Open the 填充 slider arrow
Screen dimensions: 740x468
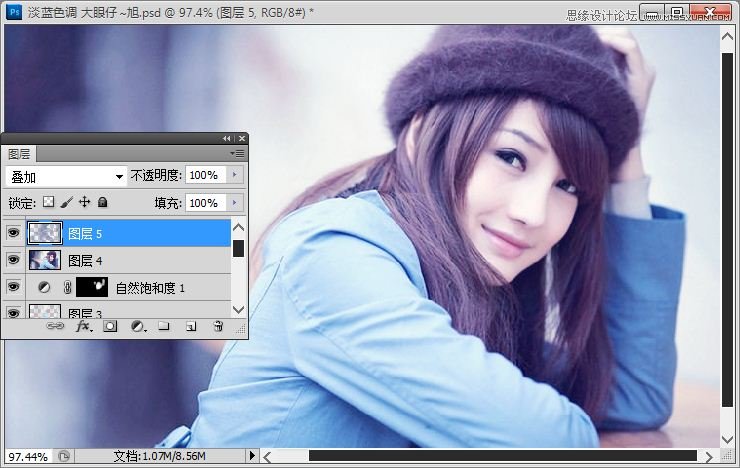235,203
